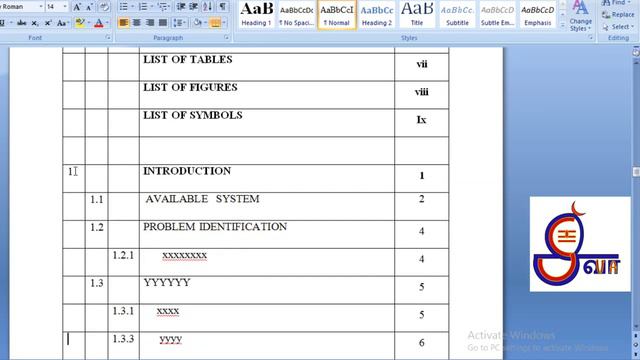Open the font name dropdown

pyautogui.click(x=41, y=7)
